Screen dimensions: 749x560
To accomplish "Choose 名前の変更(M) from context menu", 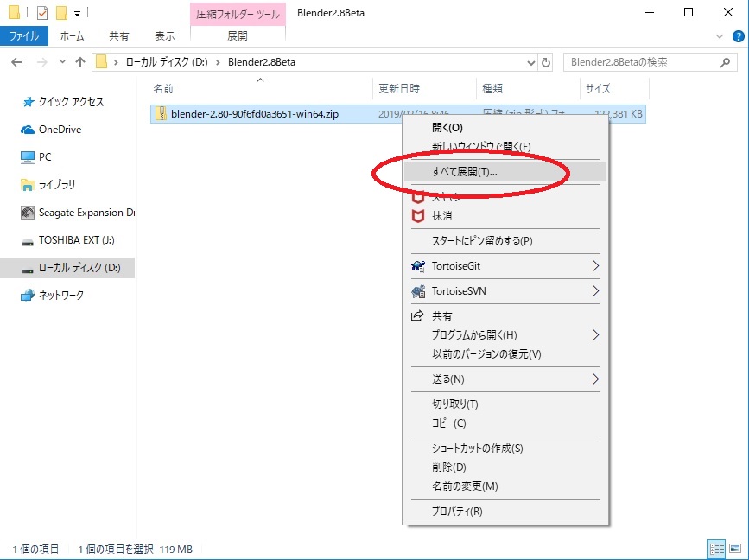I will [x=505, y=487].
